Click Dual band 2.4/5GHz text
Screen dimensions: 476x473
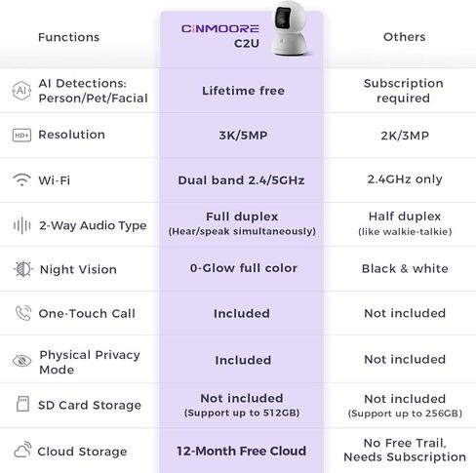coord(241,180)
